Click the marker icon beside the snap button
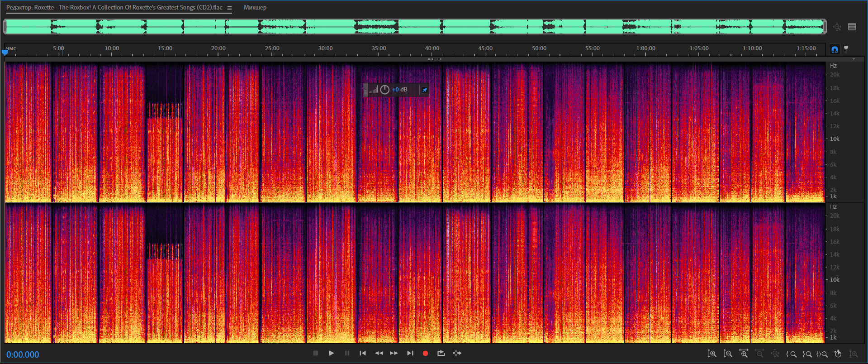The width and height of the screenshot is (868, 364). point(846,49)
